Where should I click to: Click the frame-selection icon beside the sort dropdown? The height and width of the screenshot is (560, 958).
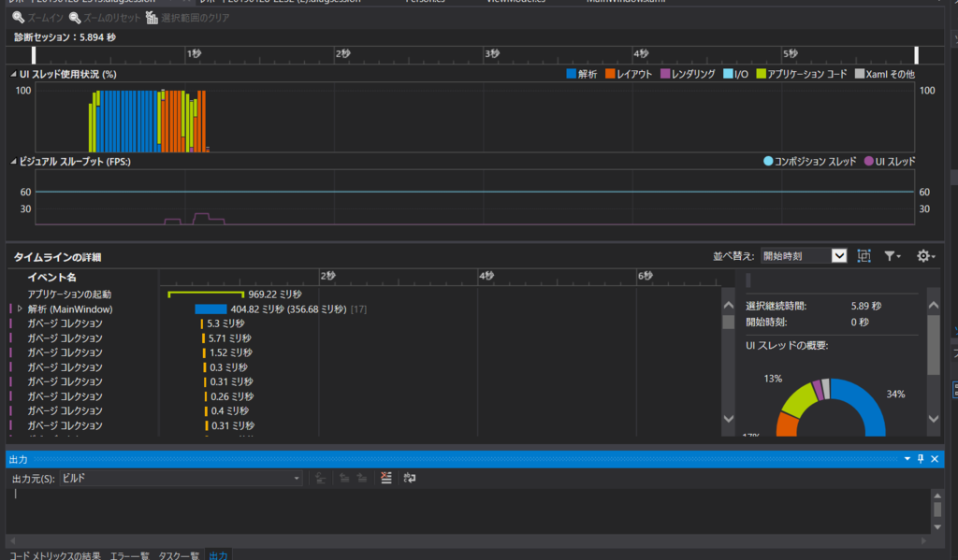tap(864, 256)
